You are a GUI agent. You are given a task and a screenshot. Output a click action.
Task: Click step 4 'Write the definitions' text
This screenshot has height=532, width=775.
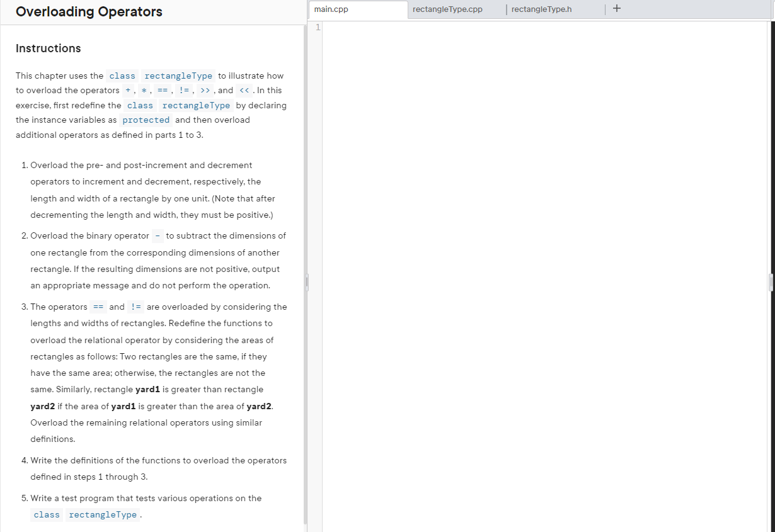[159, 468]
